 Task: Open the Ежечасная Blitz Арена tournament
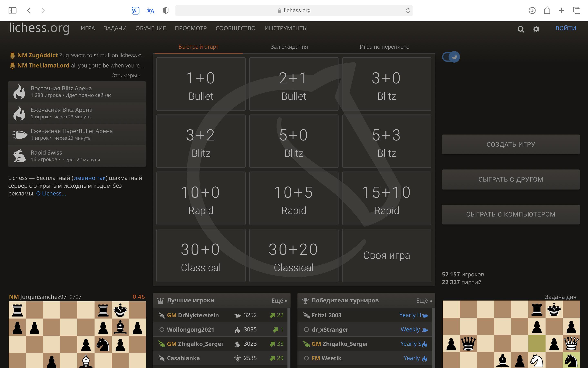[x=77, y=113]
